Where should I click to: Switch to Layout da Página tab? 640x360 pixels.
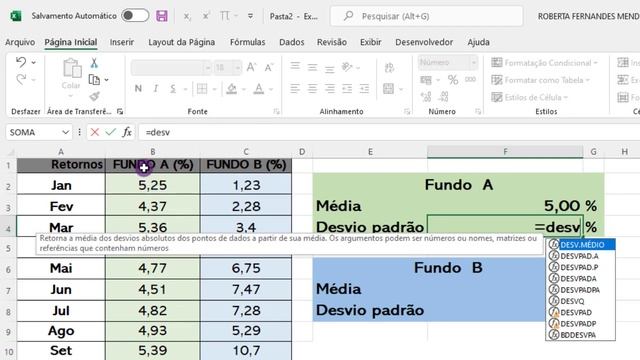[181, 42]
